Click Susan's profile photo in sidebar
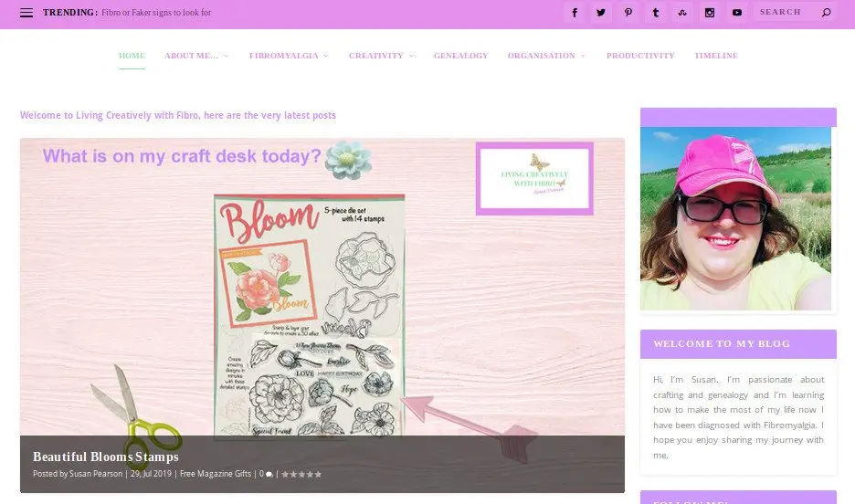The image size is (855, 504). coord(735,218)
